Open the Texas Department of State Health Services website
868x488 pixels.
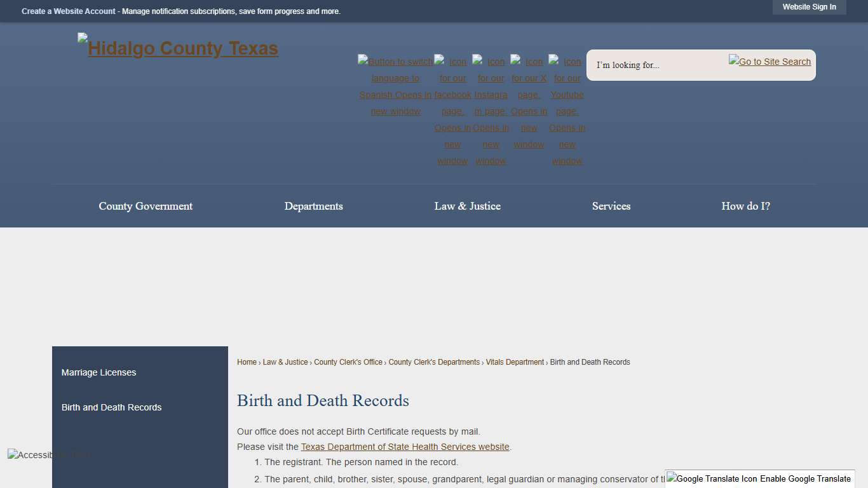405,447
